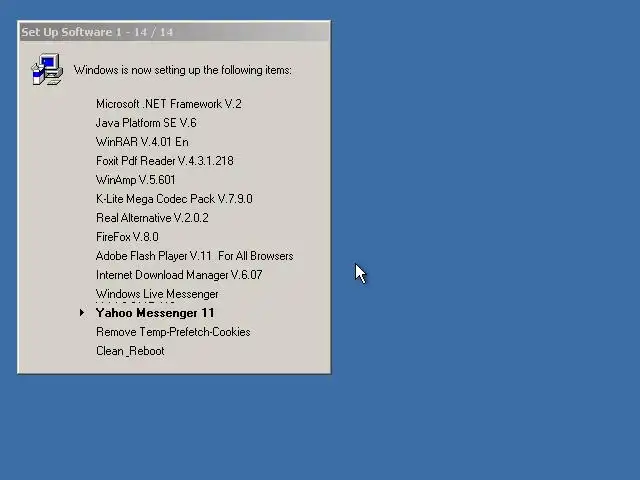Select Clean _Reboot item
This screenshot has height=480, width=640.
coord(130,351)
